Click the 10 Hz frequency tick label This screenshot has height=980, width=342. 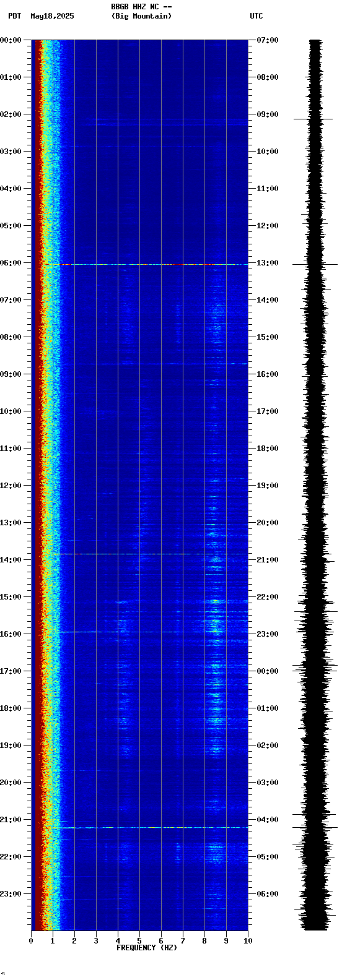click(x=248, y=941)
